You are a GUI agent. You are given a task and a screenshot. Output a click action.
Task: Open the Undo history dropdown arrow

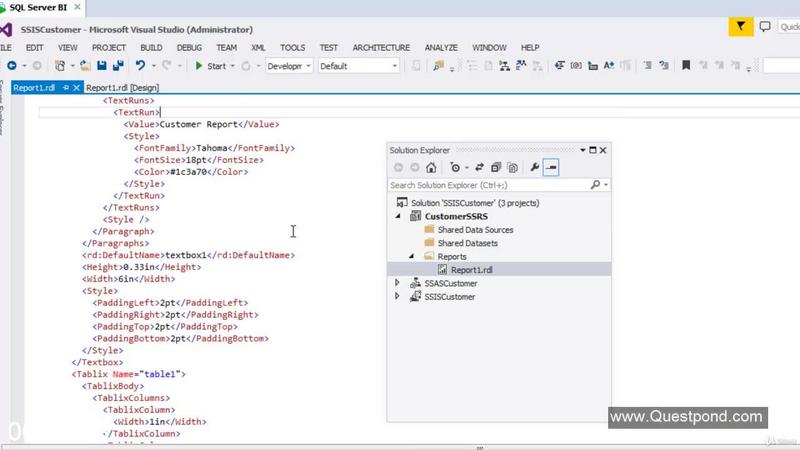click(x=154, y=66)
